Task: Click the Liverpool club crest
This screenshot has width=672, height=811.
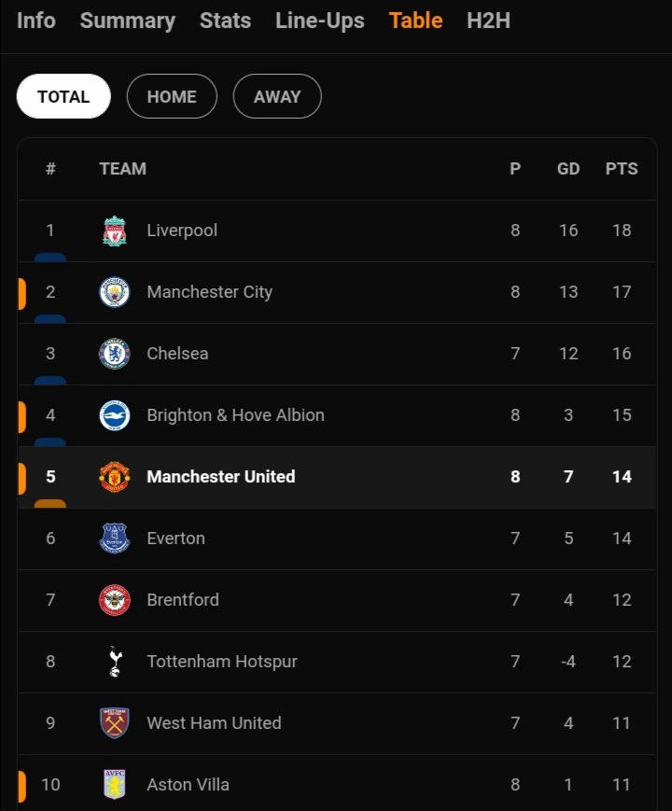Action: click(114, 231)
